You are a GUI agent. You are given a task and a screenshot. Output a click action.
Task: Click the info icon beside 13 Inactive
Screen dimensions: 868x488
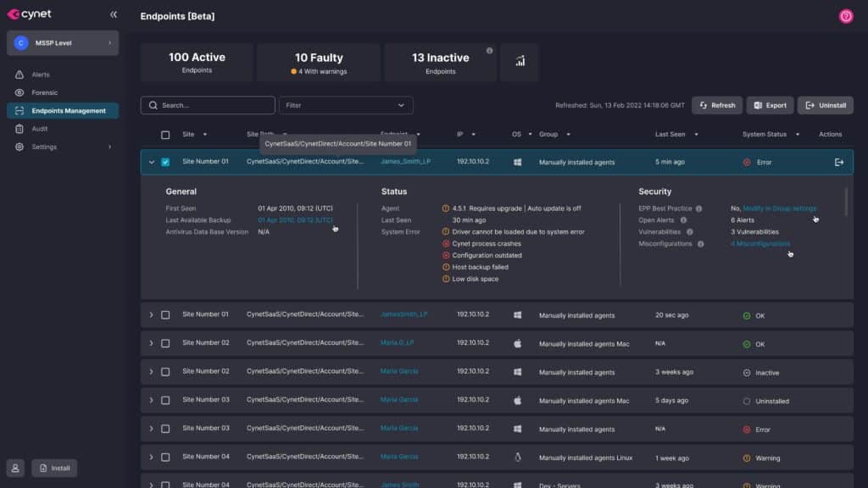click(x=489, y=51)
